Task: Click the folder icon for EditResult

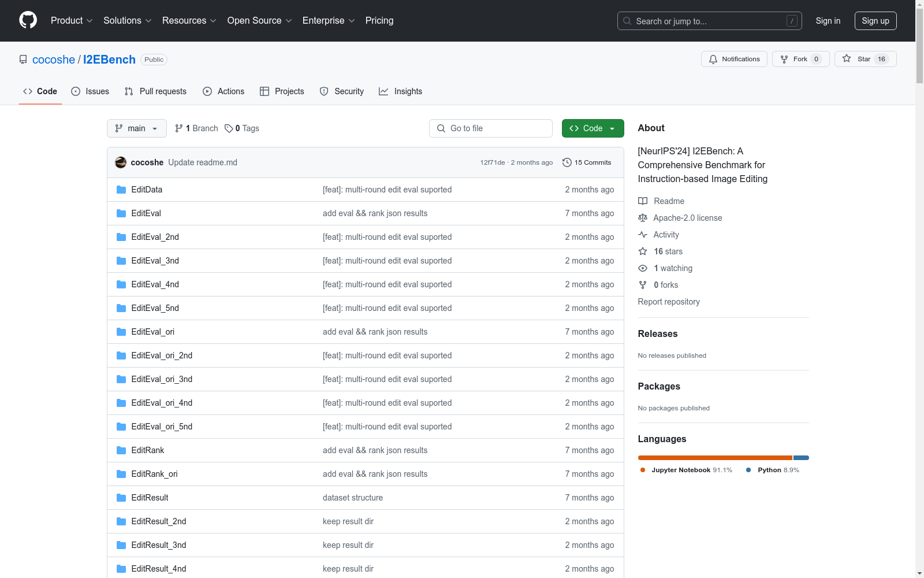Action: [x=121, y=498]
